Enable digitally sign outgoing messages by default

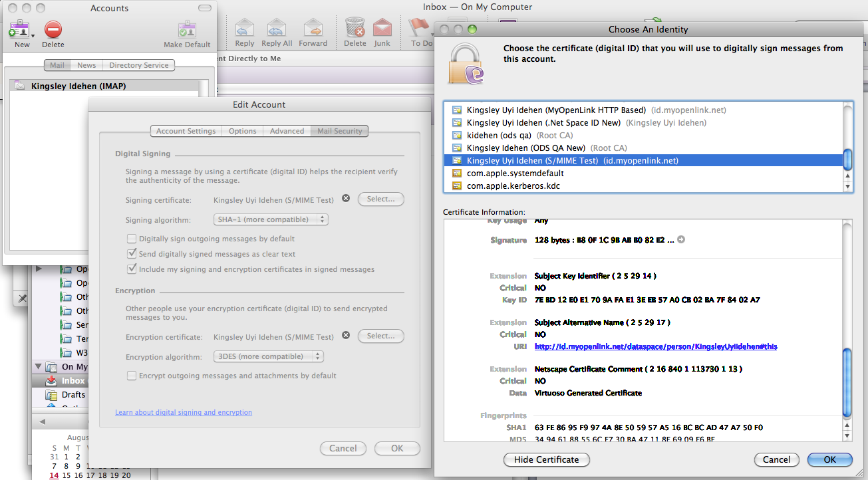(x=132, y=239)
